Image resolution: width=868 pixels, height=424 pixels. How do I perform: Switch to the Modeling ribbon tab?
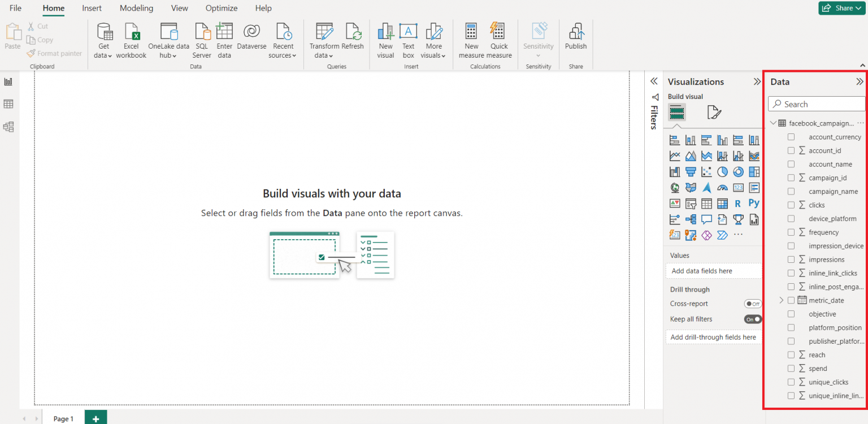[x=136, y=8]
